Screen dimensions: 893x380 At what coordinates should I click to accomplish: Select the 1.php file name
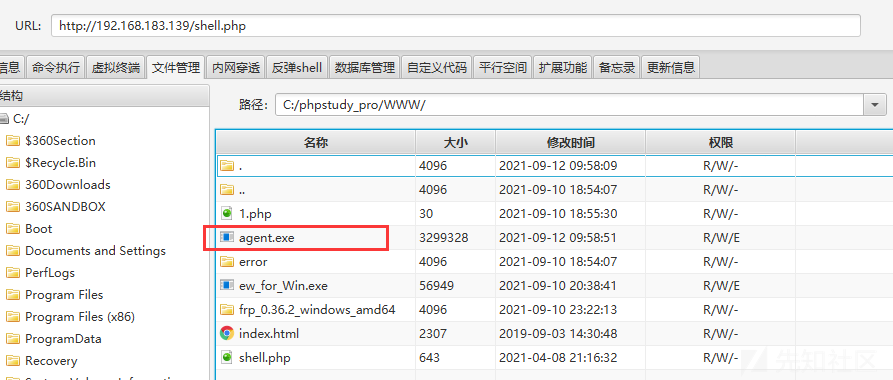click(x=255, y=214)
